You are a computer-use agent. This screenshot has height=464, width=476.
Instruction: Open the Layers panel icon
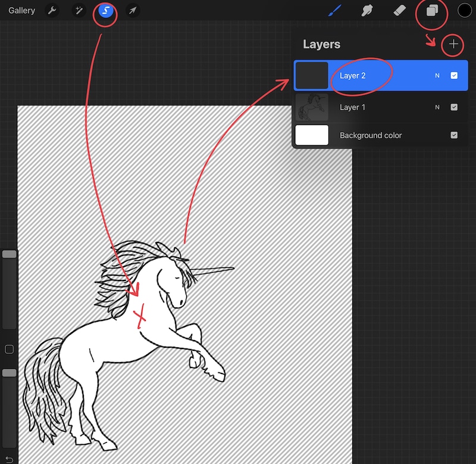pyautogui.click(x=432, y=10)
